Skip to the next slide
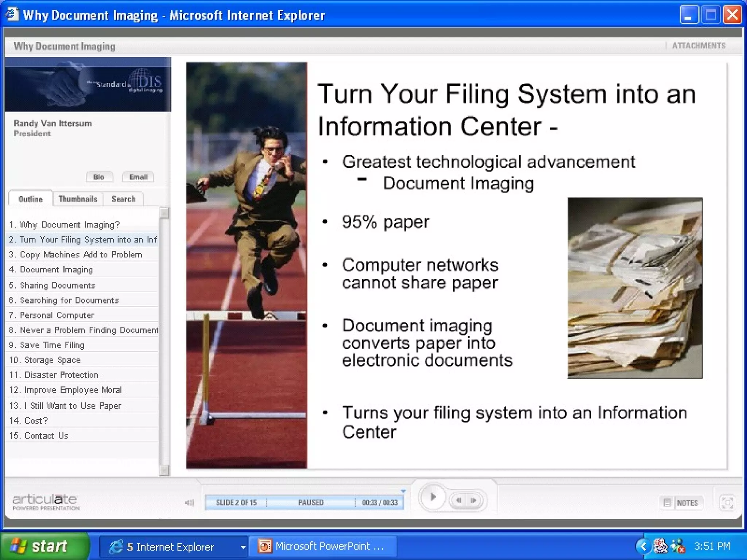Screen dimensions: 747x560 473,500
